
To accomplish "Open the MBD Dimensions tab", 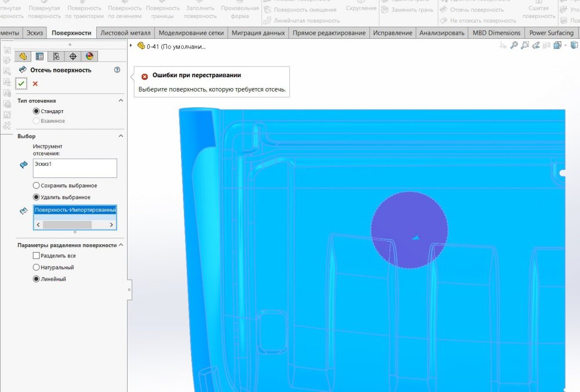I will (496, 33).
